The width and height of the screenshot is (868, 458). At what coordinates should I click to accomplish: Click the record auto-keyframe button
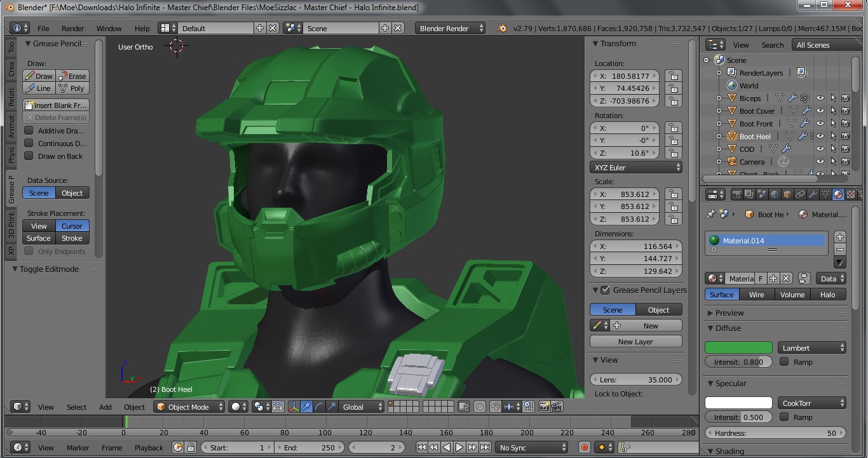point(585,448)
